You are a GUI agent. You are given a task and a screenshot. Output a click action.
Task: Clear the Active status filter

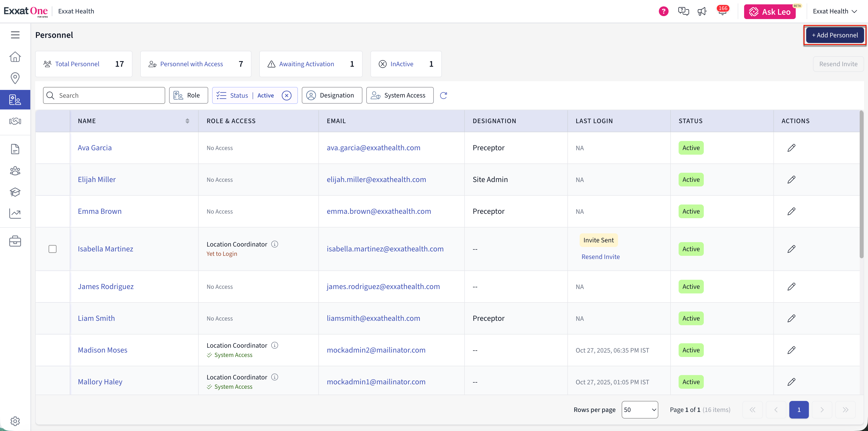286,95
